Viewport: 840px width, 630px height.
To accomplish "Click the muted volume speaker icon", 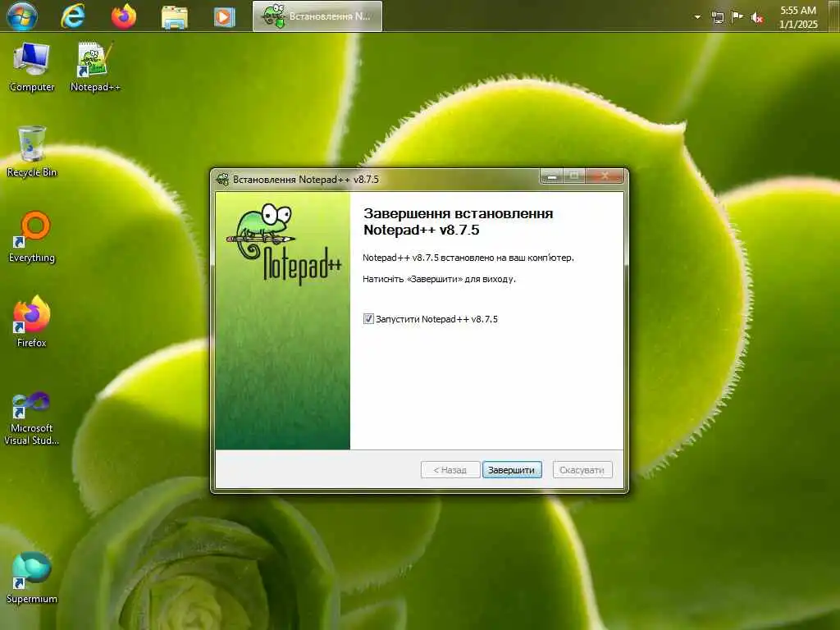I will pyautogui.click(x=756, y=18).
